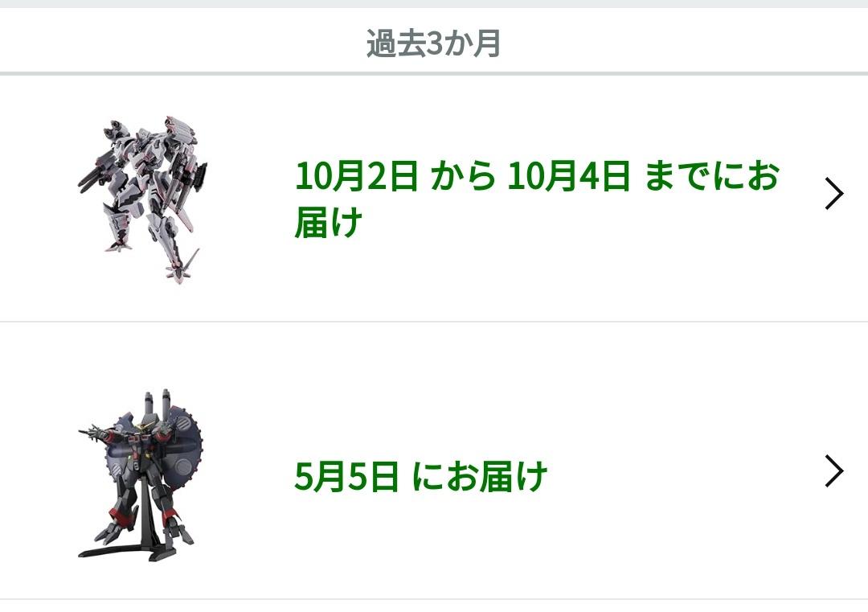Select the 過去3か月 period header

tap(433, 43)
